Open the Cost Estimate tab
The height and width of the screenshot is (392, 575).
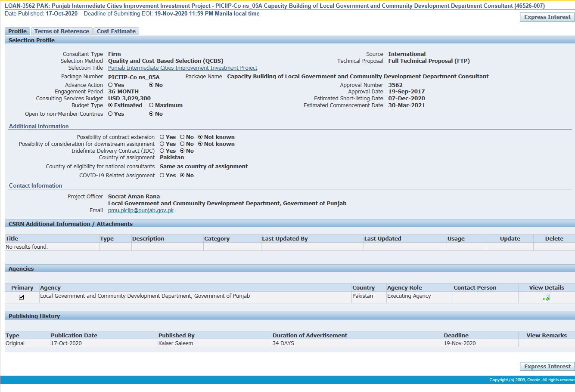tap(116, 31)
